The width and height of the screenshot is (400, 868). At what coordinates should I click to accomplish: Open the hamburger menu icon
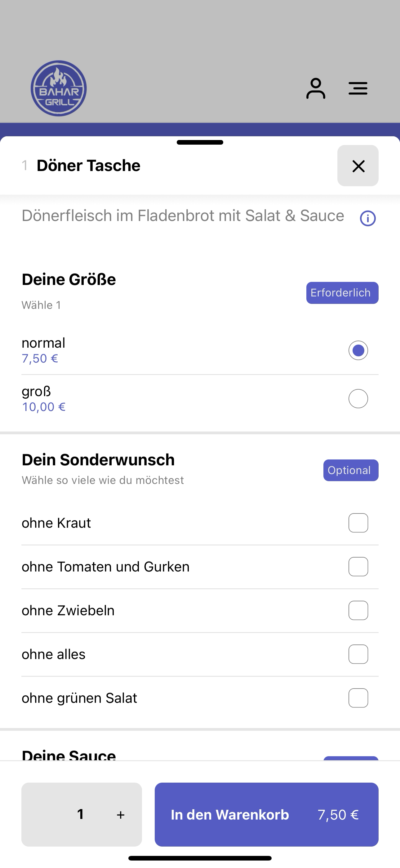[358, 88]
